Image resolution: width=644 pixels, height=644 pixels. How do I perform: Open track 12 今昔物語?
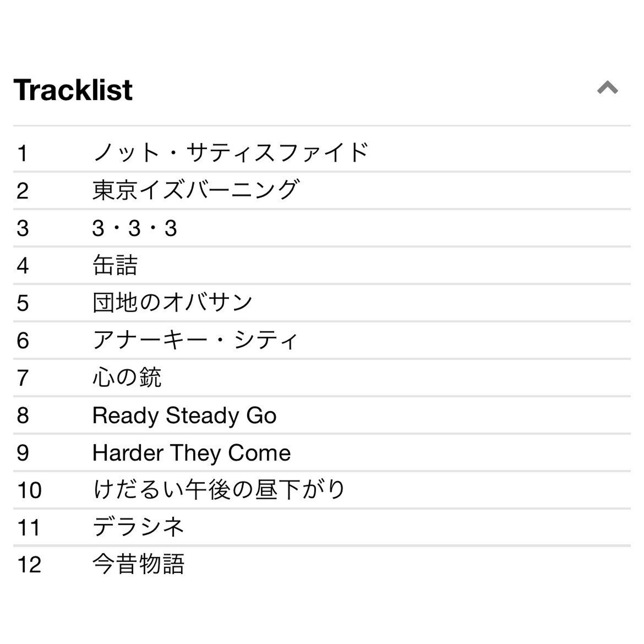coord(322,565)
